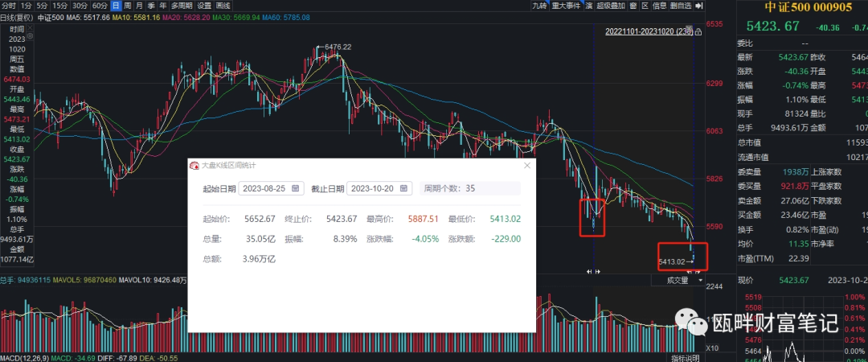
Task: Click the 总额 3.96万亿 value
Action: pos(259,259)
